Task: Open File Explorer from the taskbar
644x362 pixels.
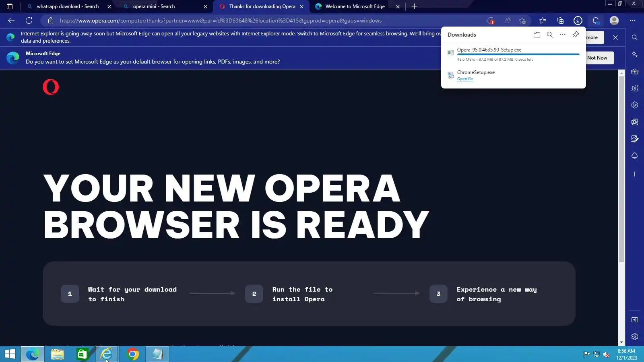Action: [x=58, y=354]
